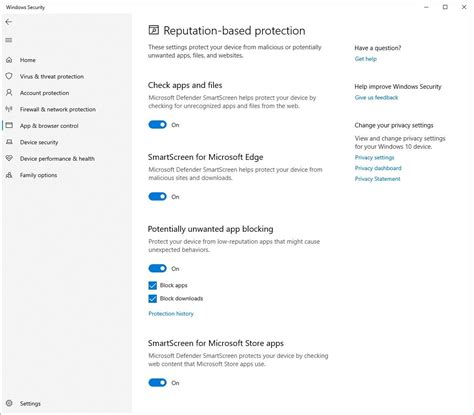Open Settings at the sidebar bottom
474x415 pixels.
30,404
